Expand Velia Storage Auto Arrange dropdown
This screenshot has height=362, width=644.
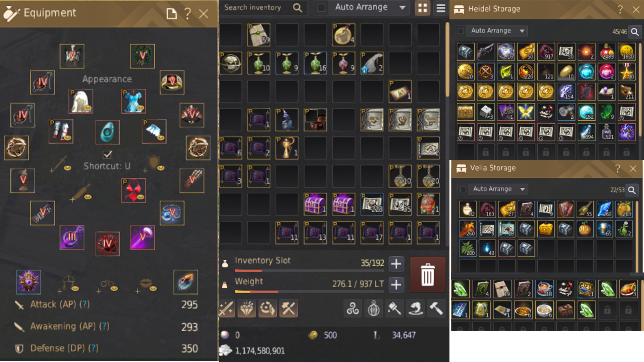click(x=522, y=189)
